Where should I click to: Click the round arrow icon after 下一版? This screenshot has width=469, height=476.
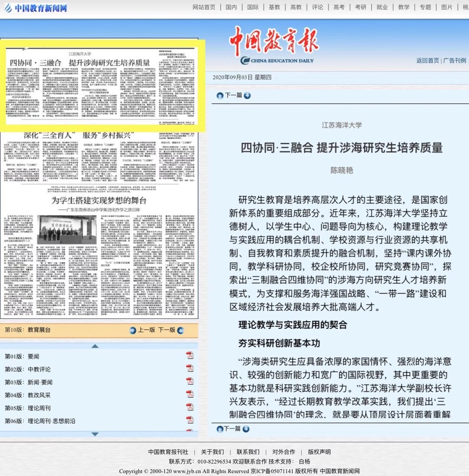[x=181, y=330]
